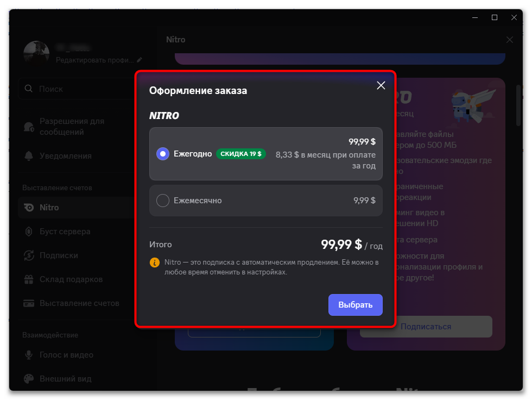Close the application window

tap(514, 17)
